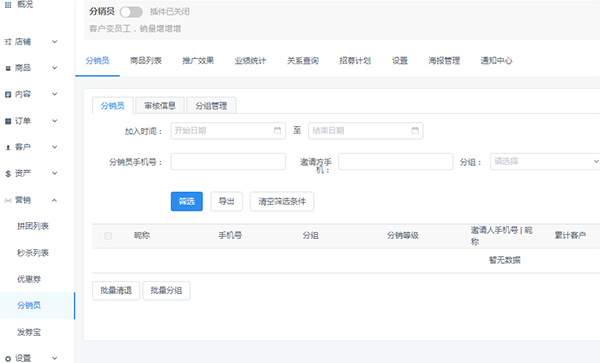Click the 分销等级 column header
600x363 pixels.
[x=403, y=236]
